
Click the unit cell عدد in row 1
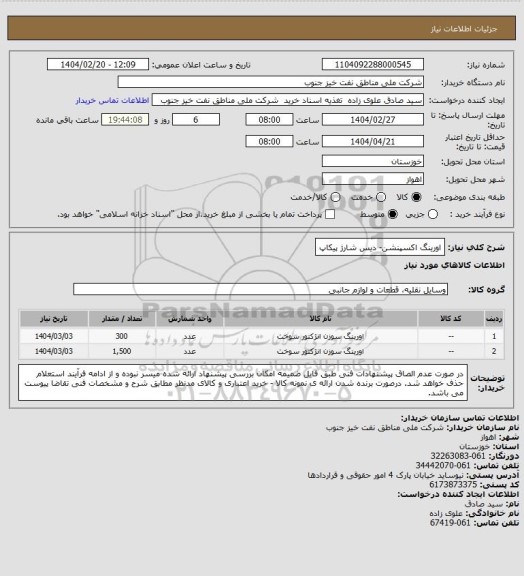click(x=190, y=336)
